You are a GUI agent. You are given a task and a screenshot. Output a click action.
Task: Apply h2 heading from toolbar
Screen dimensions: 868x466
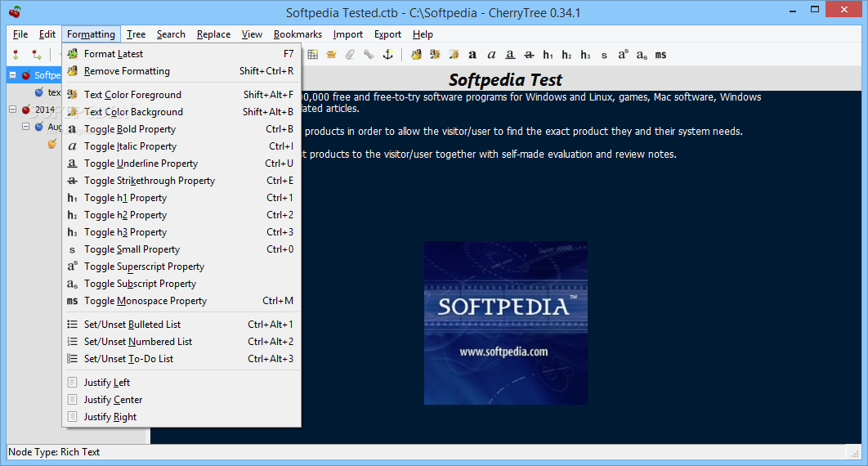click(567, 54)
